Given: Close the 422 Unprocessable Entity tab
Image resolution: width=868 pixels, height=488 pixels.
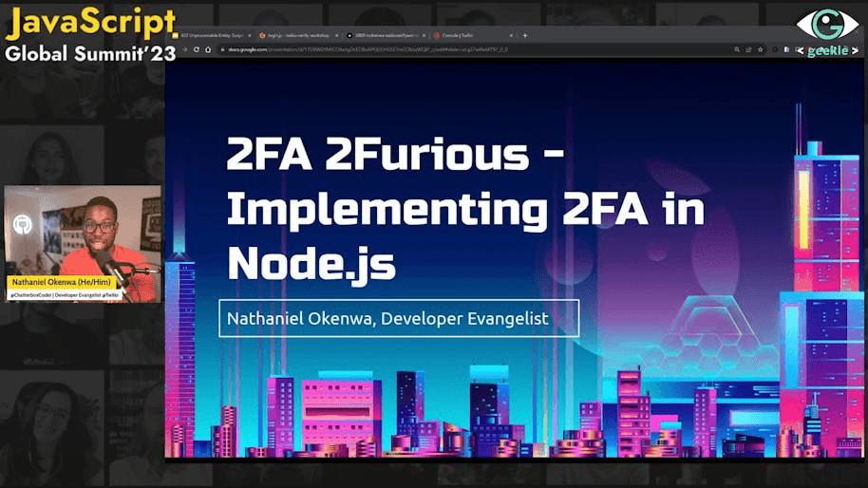Looking at the screenshot, I should coord(249,35).
